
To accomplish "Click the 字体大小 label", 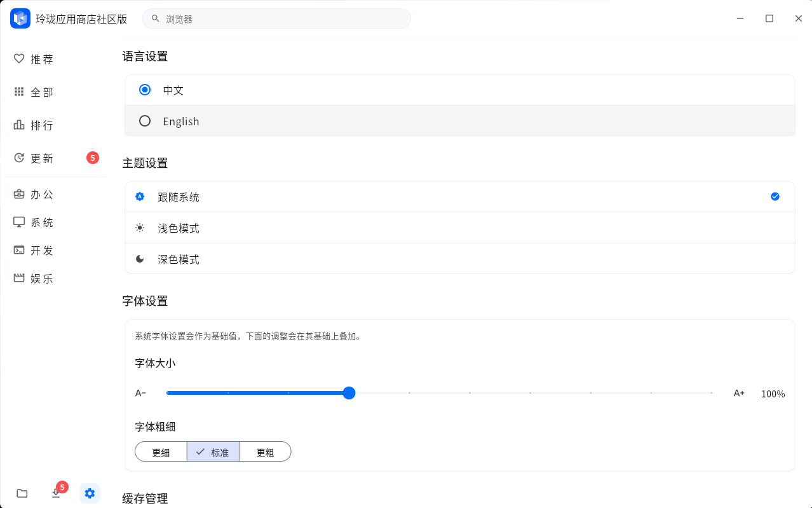I will click(x=155, y=364).
